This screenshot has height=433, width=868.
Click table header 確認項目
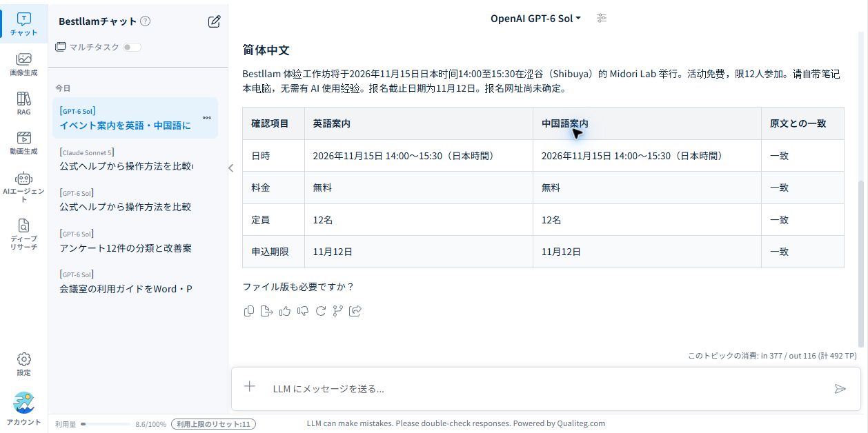270,123
